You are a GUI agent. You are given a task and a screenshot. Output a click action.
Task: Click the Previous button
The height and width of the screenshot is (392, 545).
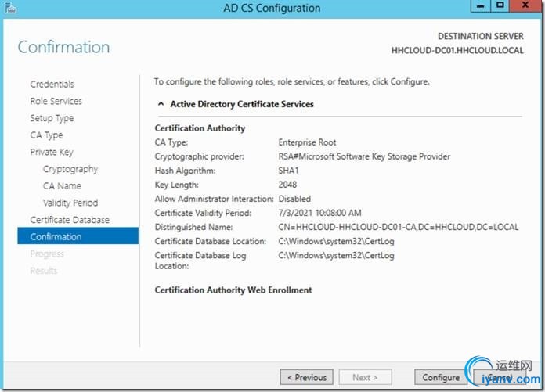coord(306,377)
